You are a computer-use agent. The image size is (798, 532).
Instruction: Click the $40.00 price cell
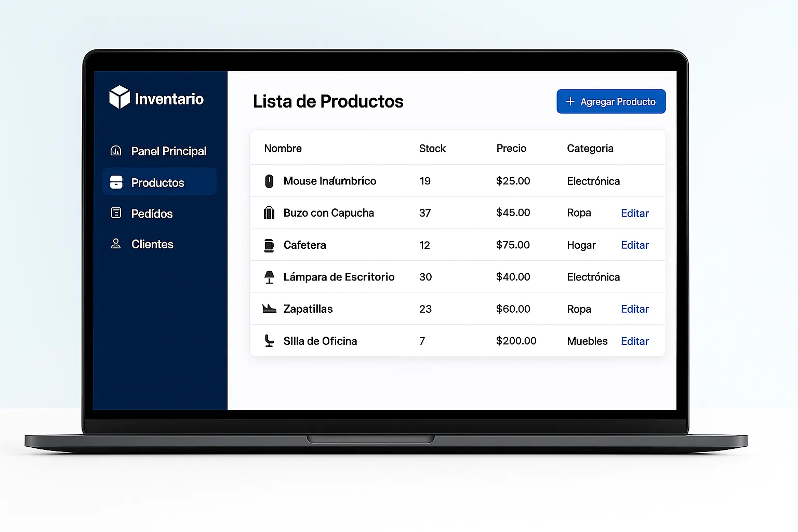513,277
